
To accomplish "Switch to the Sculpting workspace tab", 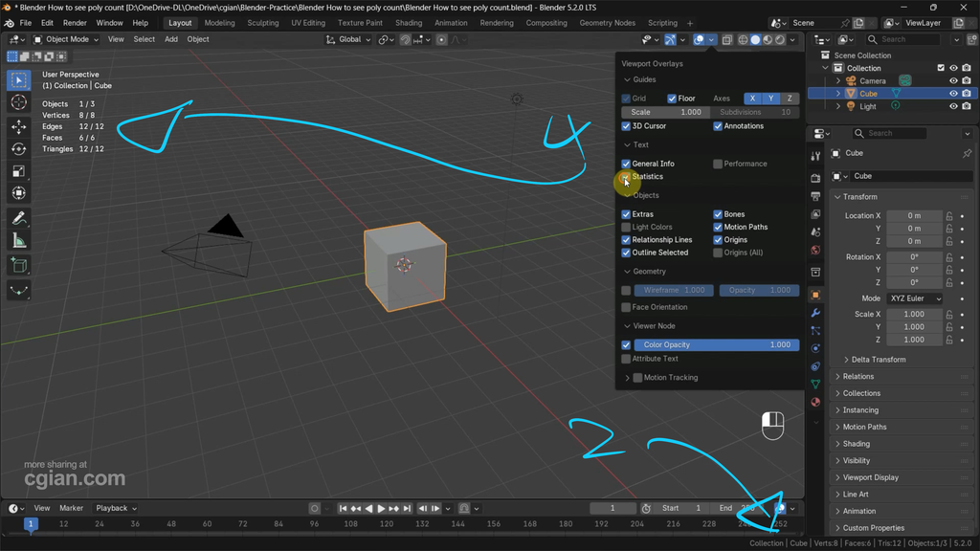I will 262,23.
